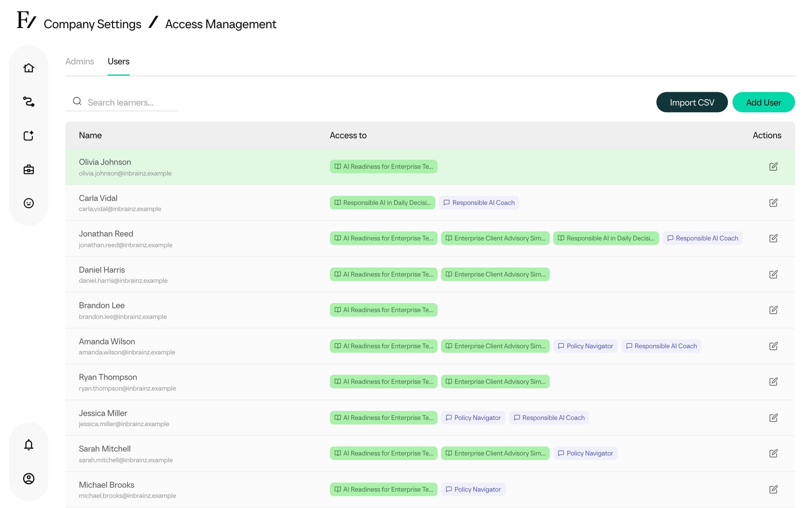The image size is (812, 508).
Task: Focus the Search learners field
Action: point(122,102)
